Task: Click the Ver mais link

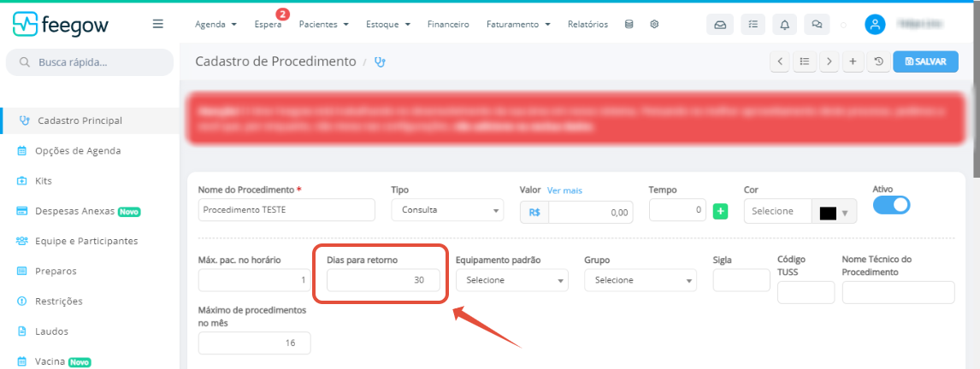Action: click(564, 190)
